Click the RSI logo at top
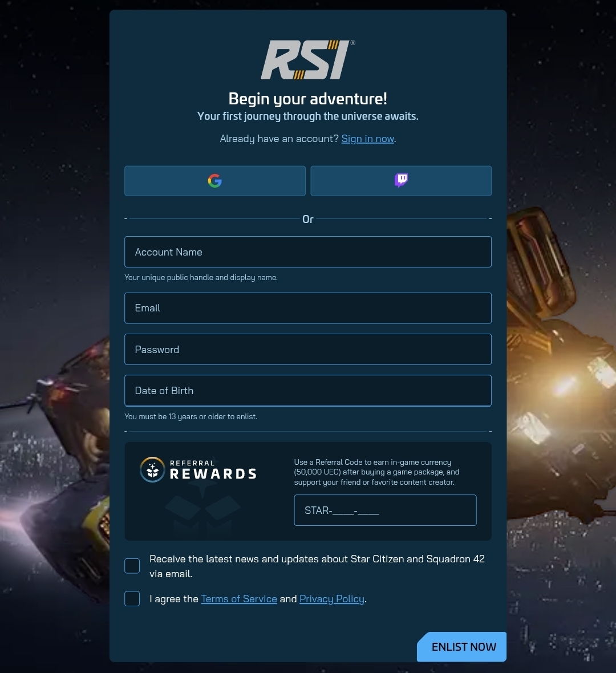616x673 pixels. tap(308, 60)
